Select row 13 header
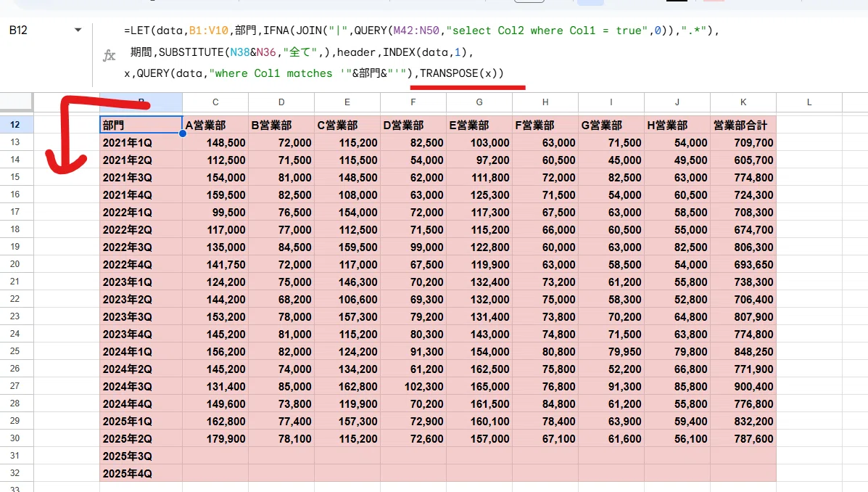 [15, 142]
